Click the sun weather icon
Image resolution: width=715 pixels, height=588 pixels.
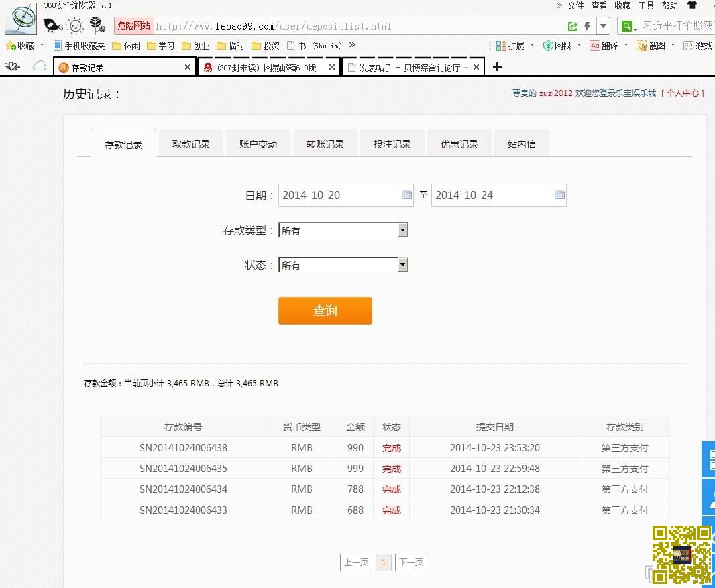[x=75, y=25]
